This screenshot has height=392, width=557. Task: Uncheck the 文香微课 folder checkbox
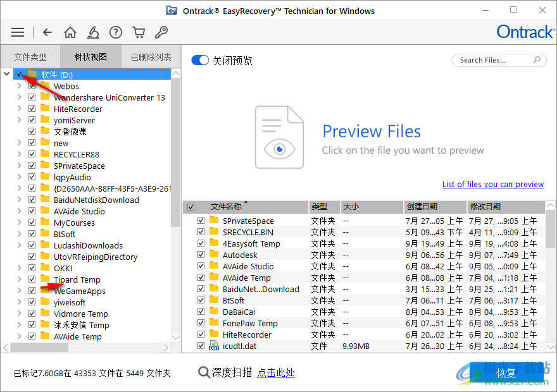click(x=32, y=132)
